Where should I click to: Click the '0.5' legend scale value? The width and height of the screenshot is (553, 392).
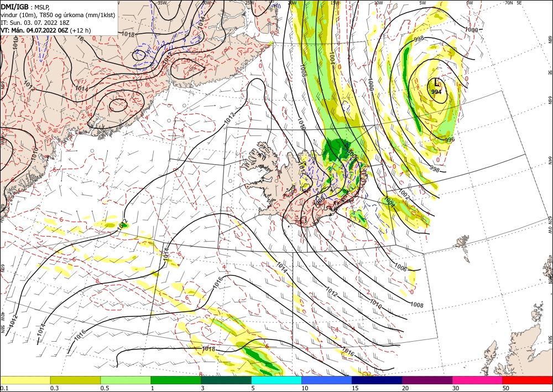click(x=105, y=388)
